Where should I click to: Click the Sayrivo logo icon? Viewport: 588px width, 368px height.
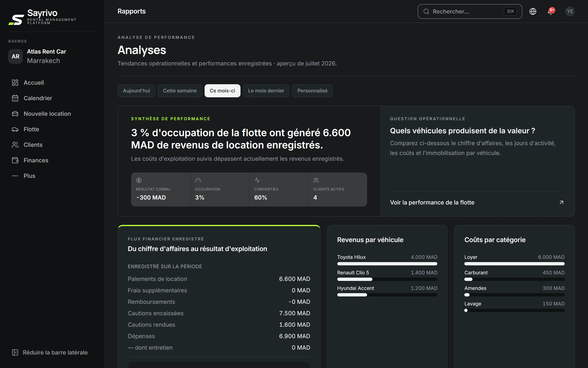[16, 20]
